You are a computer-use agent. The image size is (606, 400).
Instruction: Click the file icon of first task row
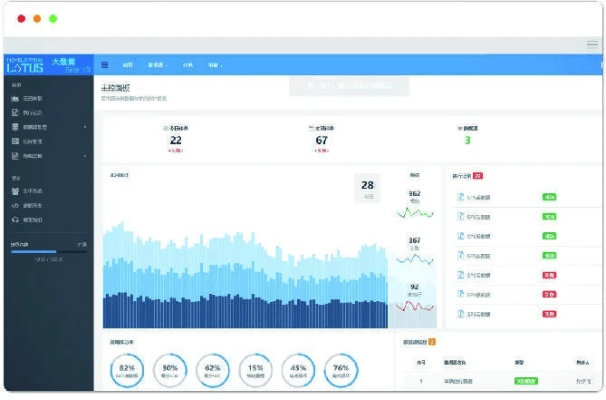[x=459, y=197]
